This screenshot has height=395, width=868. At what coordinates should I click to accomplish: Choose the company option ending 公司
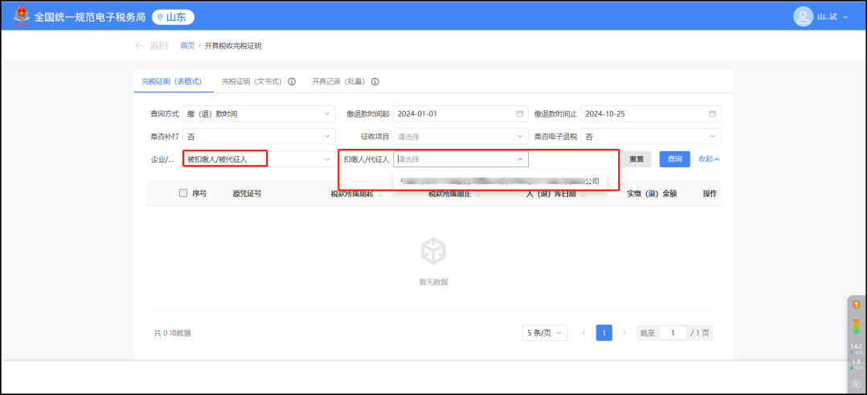point(500,180)
